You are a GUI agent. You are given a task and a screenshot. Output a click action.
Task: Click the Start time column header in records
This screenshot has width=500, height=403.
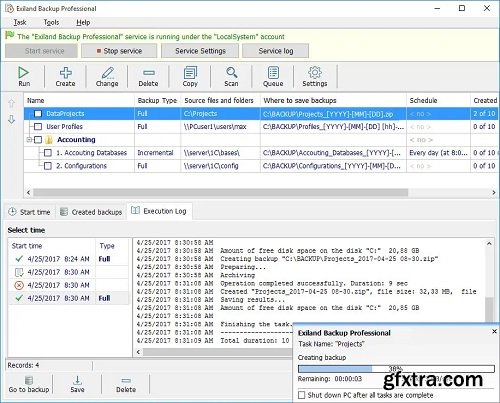pos(52,246)
